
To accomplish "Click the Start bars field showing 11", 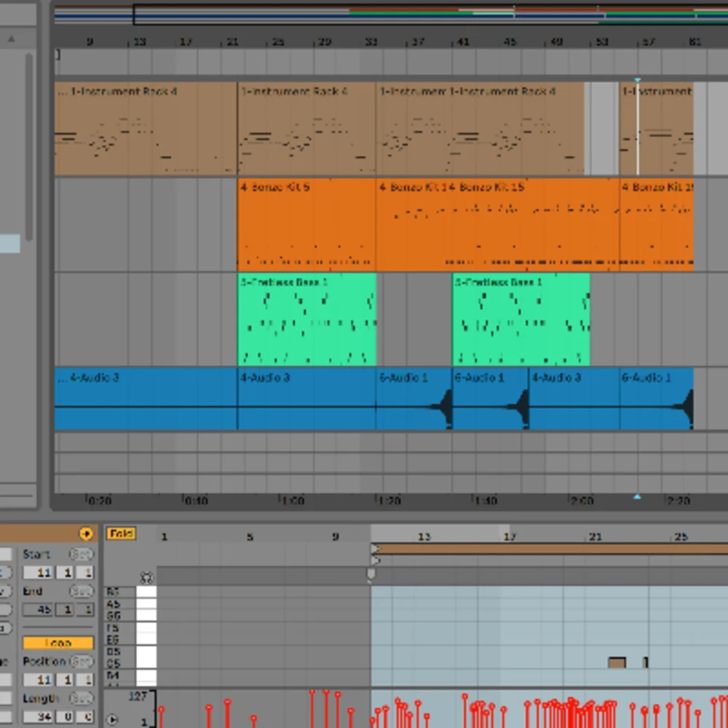I will (38, 572).
